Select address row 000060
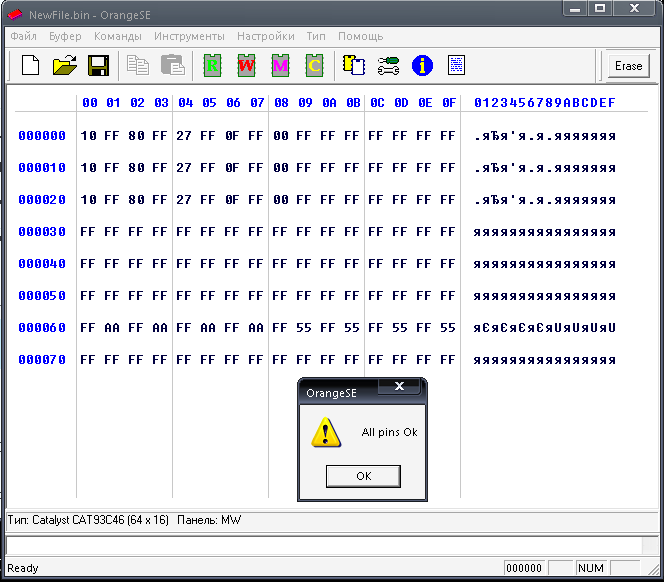The width and height of the screenshot is (664, 582). 42,328
